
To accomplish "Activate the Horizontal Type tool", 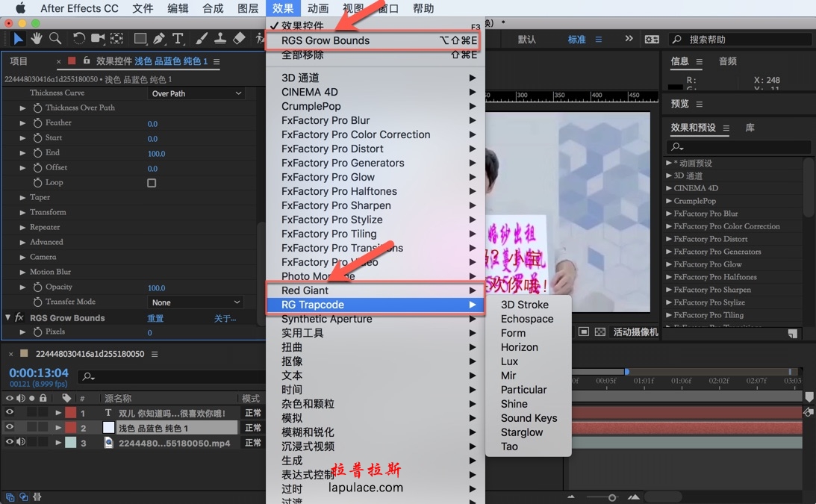I will pyautogui.click(x=178, y=39).
